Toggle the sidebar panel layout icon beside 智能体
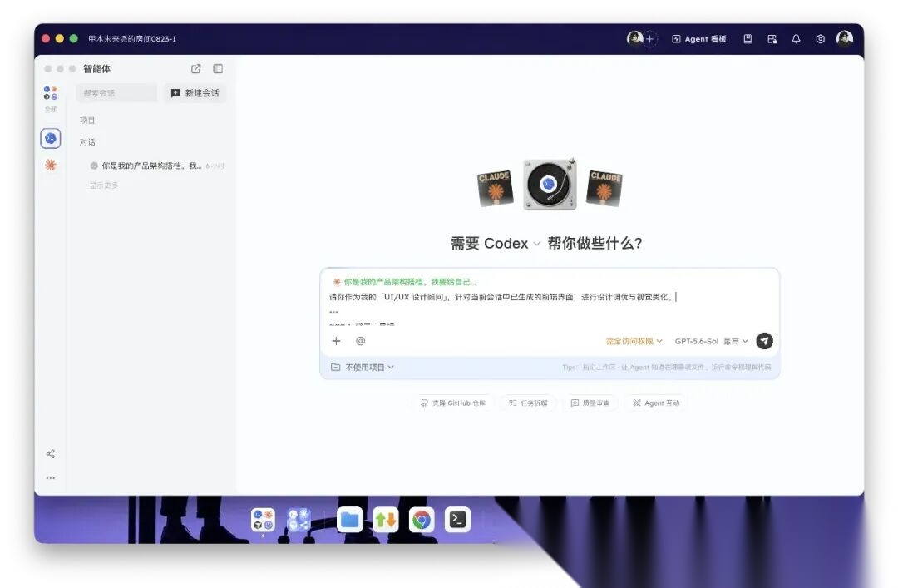The width and height of the screenshot is (898, 588). [218, 69]
